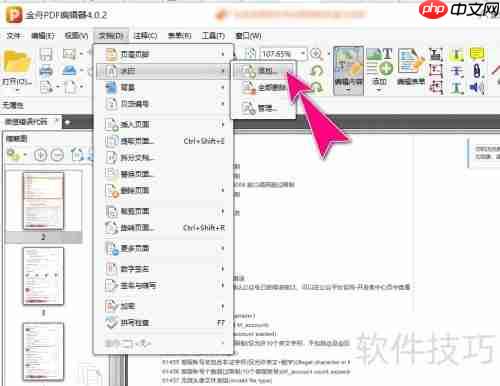
Task: Choose 添加... in the watermark submenu
Action: pyautogui.click(x=263, y=70)
